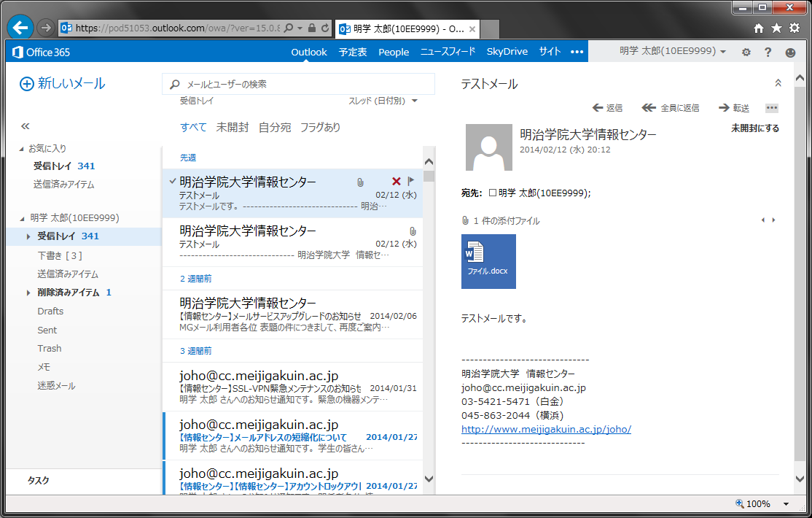812x518 pixels.
Task: Open the Trash folder
Action: 49,349
